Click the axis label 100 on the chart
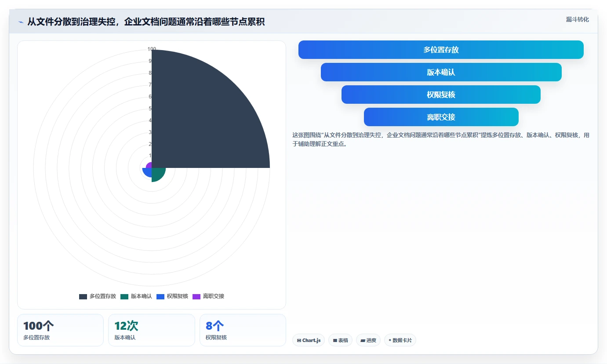This screenshot has width=607, height=364. click(x=152, y=49)
